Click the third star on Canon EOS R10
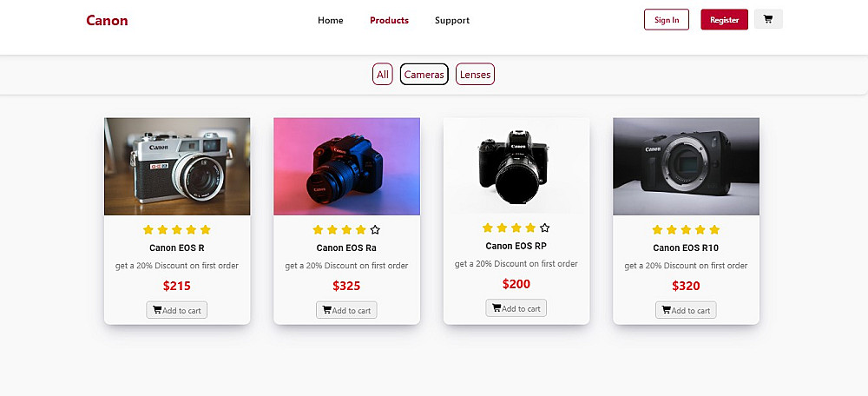 [686, 230]
